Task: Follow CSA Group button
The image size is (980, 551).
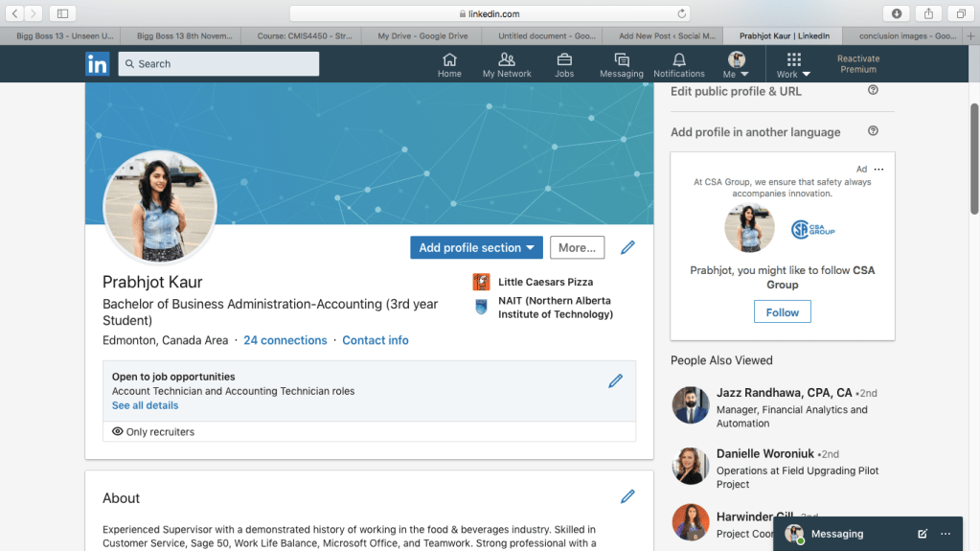Action: point(782,312)
